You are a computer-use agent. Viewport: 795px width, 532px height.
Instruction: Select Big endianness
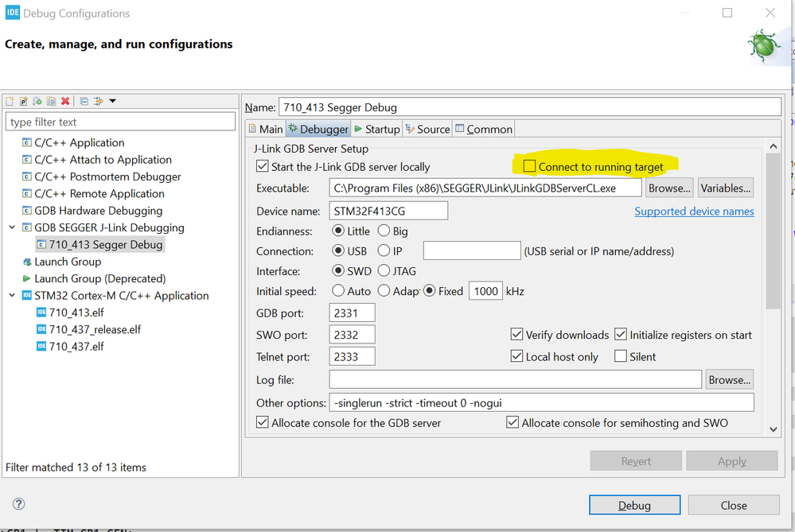pyautogui.click(x=384, y=231)
